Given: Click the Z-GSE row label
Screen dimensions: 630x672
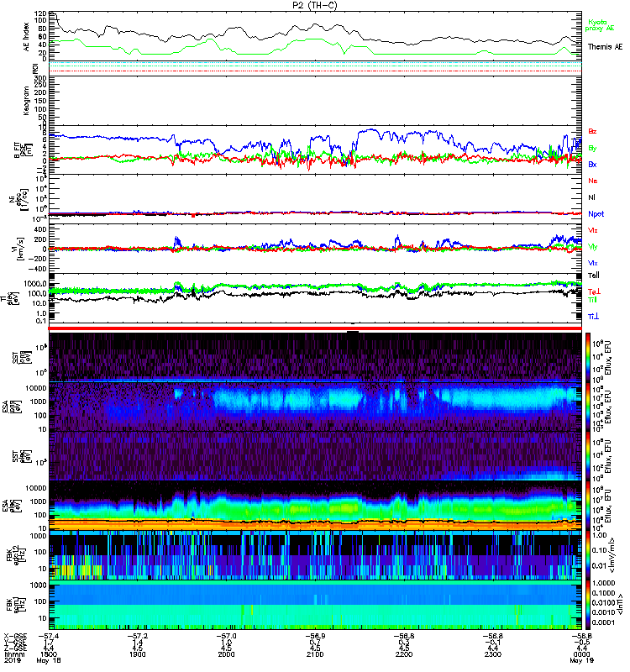Looking at the screenshot, I should click(x=15, y=648).
